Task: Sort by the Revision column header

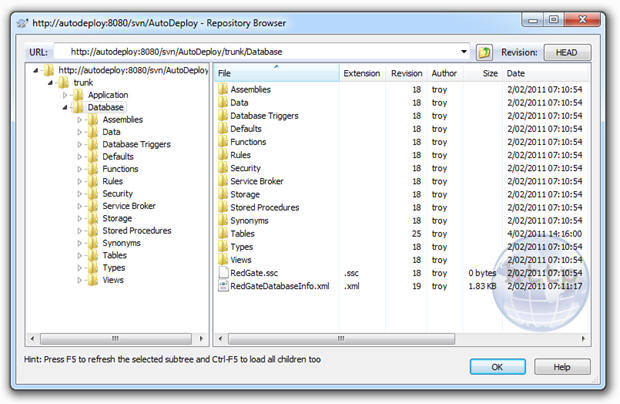Action: tap(406, 73)
